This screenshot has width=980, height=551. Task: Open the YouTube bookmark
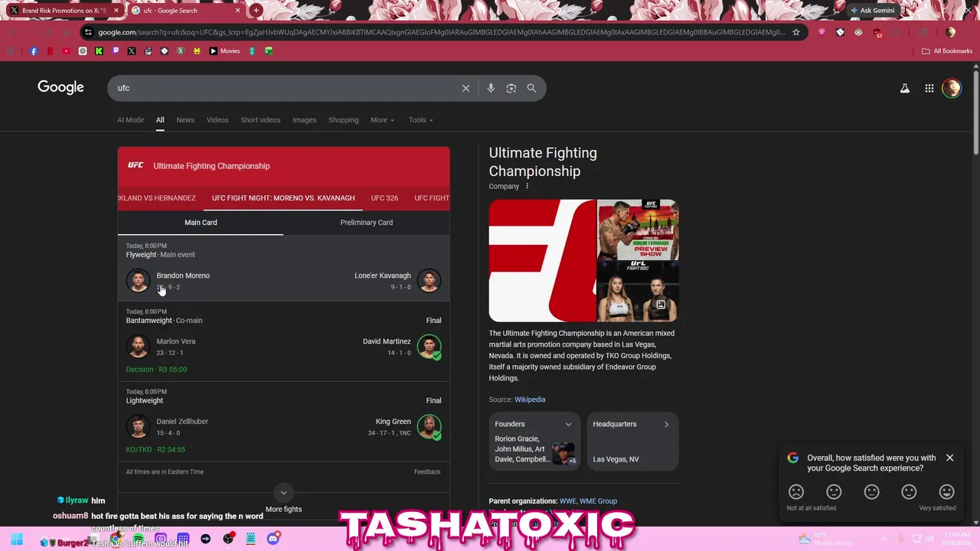pyautogui.click(x=66, y=51)
